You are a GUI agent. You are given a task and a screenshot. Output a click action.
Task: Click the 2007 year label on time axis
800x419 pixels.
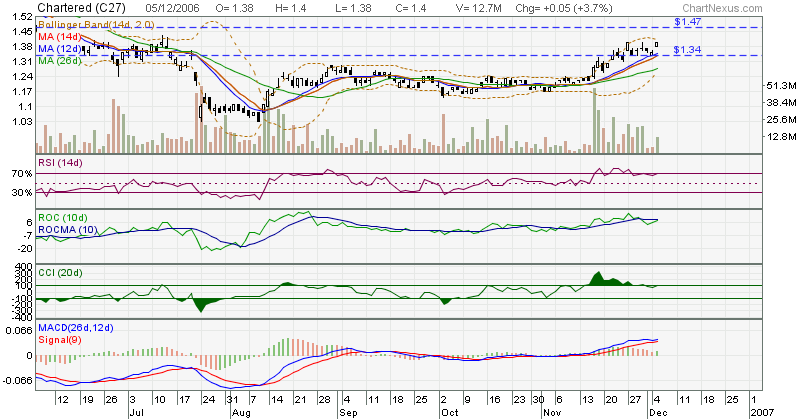[763, 412]
